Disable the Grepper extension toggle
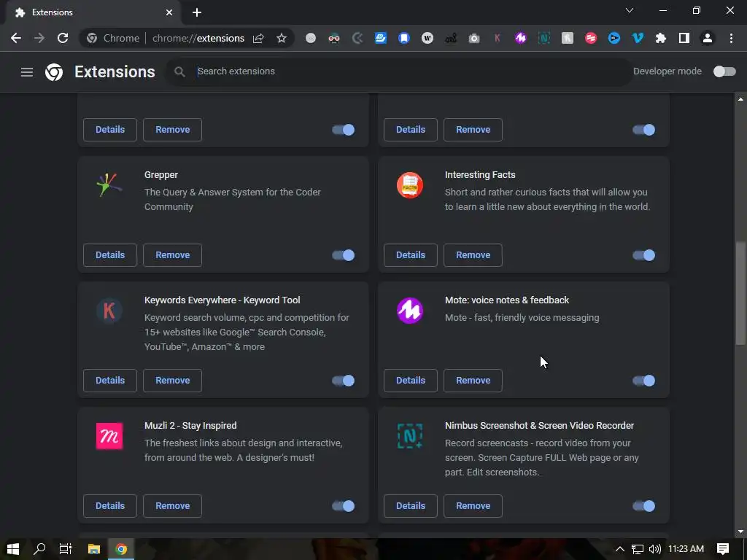Viewport: 747px width, 560px height. 344,255
